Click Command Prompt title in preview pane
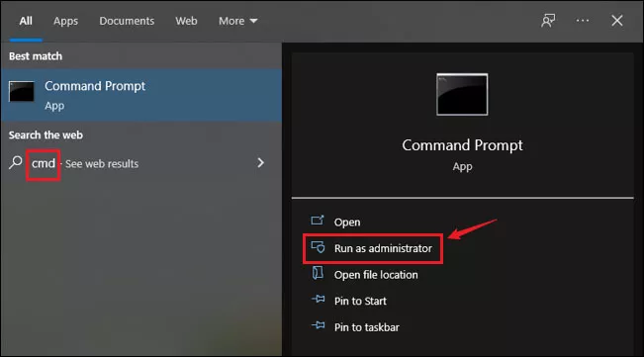 point(462,145)
